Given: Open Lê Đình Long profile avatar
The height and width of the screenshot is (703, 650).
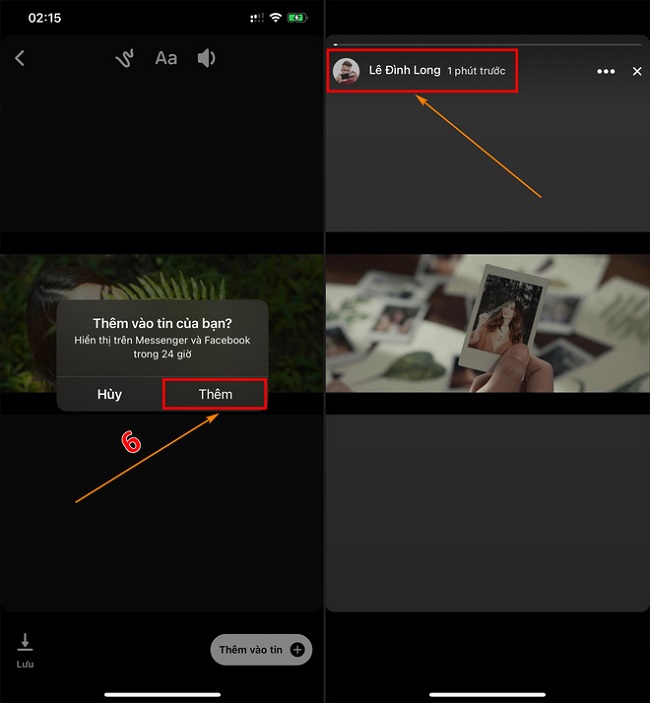Looking at the screenshot, I should (346, 71).
